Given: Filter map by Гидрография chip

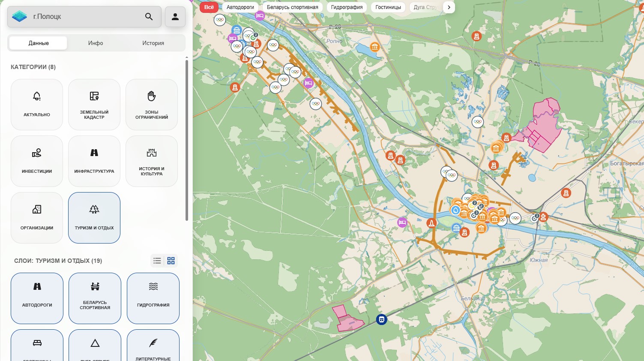Looking at the screenshot, I should [347, 7].
